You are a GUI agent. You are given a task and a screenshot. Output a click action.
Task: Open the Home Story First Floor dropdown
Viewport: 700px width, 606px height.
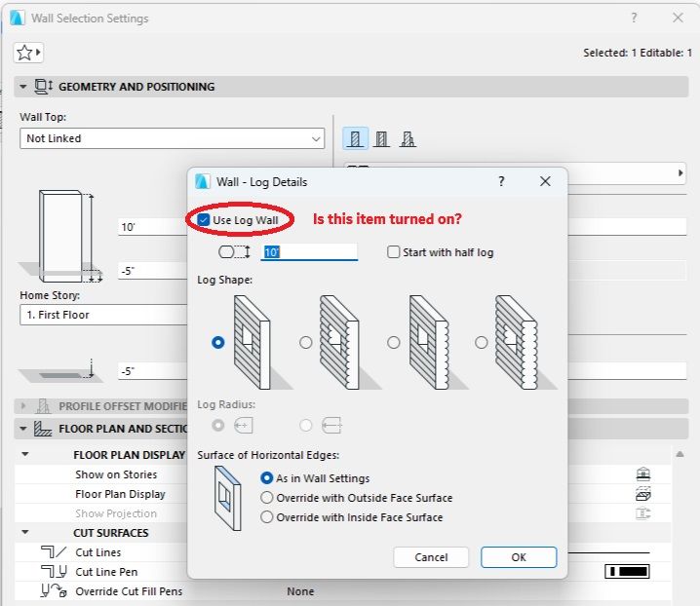click(103, 315)
